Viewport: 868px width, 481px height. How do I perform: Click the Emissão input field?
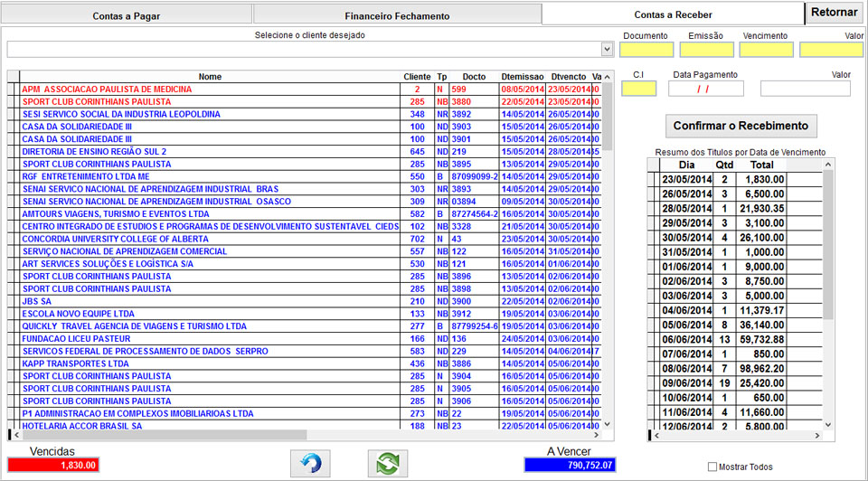pyautogui.click(x=706, y=50)
